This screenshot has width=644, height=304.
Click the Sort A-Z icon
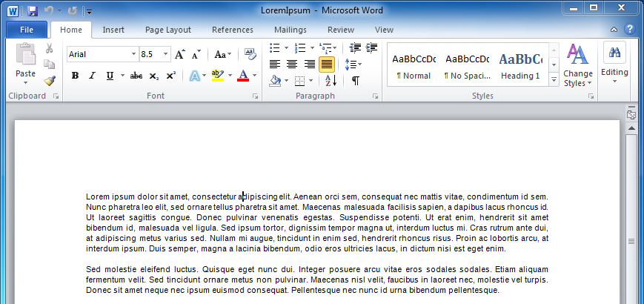tap(331, 80)
